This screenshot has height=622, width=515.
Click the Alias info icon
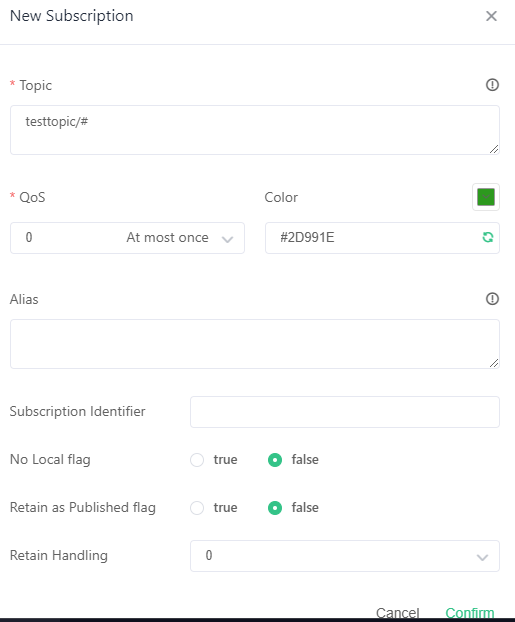[x=492, y=299]
